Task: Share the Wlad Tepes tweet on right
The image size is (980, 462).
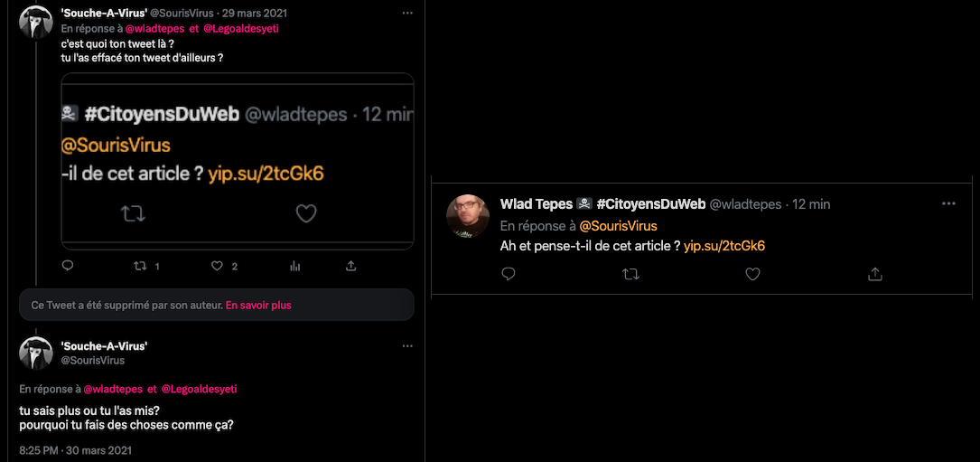Action: pyautogui.click(x=874, y=273)
